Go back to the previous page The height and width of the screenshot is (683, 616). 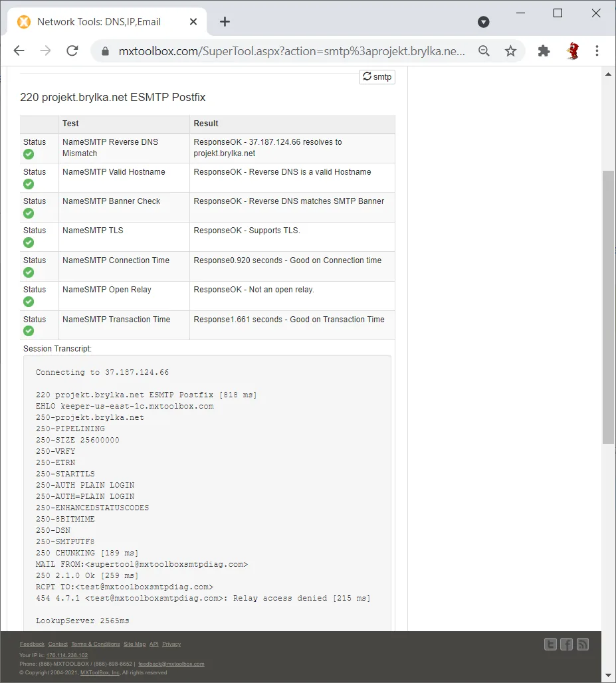(x=19, y=51)
